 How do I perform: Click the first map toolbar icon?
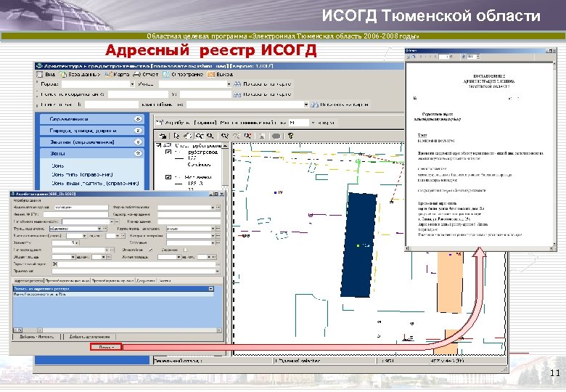(x=163, y=136)
